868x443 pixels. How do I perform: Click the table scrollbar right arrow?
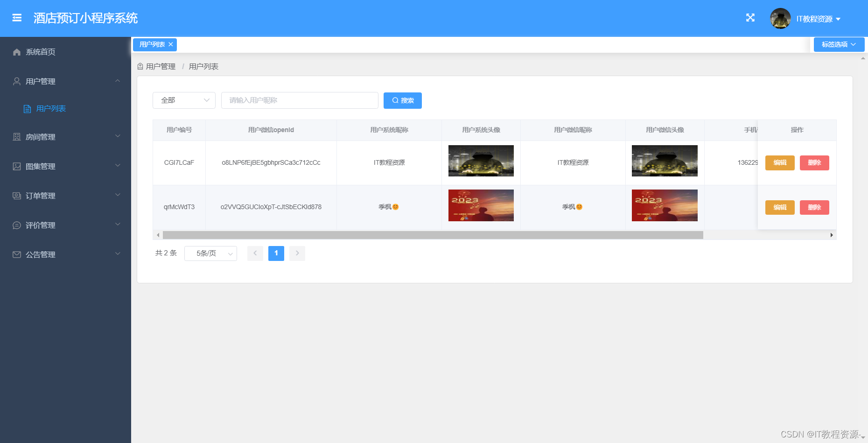pos(832,235)
